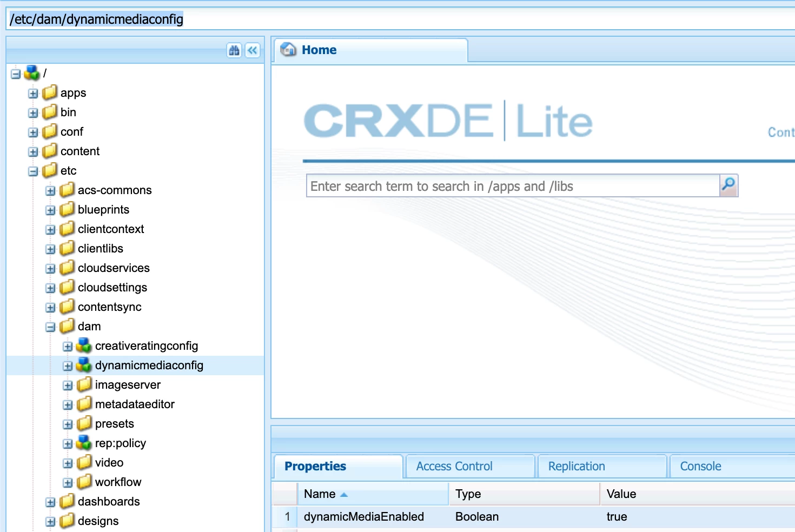Expand the apps node
Viewport: 795px width, 532px height.
pyautogui.click(x=33, y=94)
